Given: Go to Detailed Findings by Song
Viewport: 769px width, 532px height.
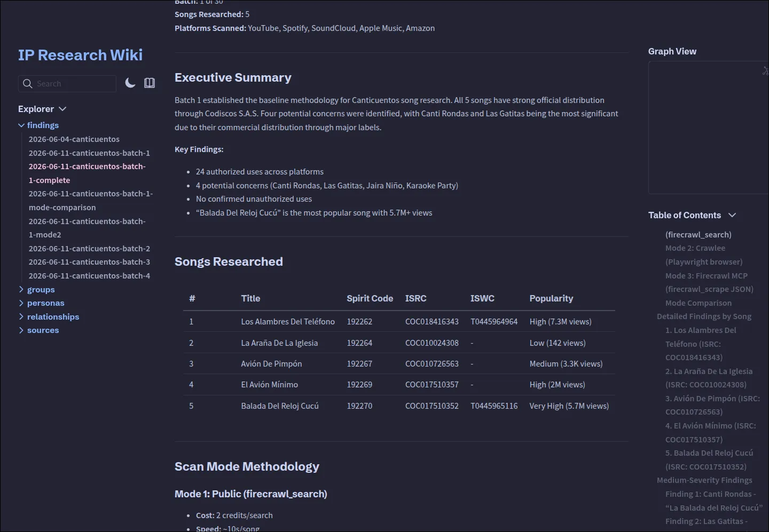Looking at the screenshot, I should [x=704, y=316].
